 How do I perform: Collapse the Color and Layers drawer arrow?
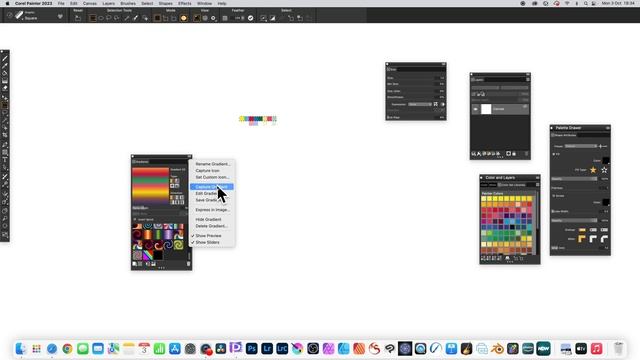482,178
